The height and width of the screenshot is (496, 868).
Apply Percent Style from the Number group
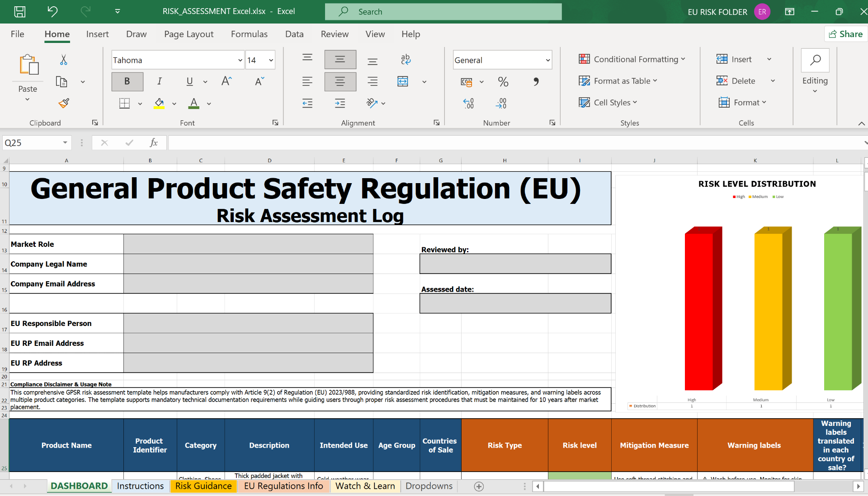coord(503,81)
